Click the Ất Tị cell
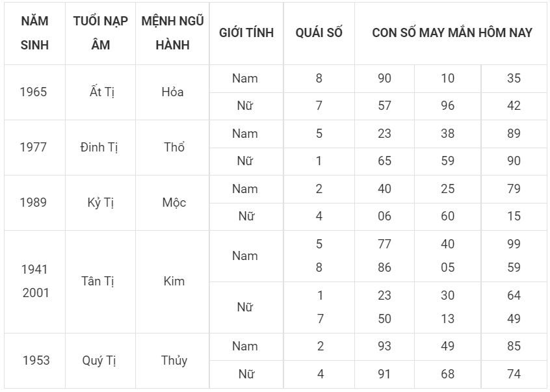The image size is (550, 392). pyautogui.click(x=100, y=92)
